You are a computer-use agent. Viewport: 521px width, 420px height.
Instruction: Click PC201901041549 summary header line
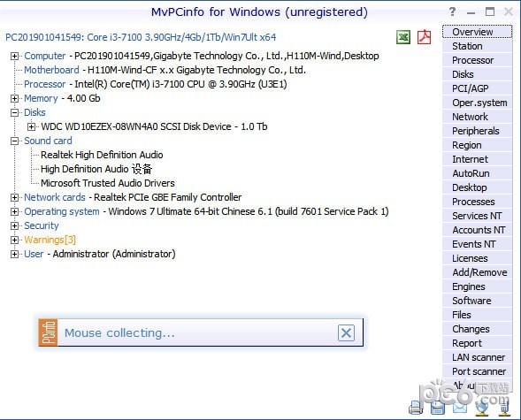tap(141, 37)
